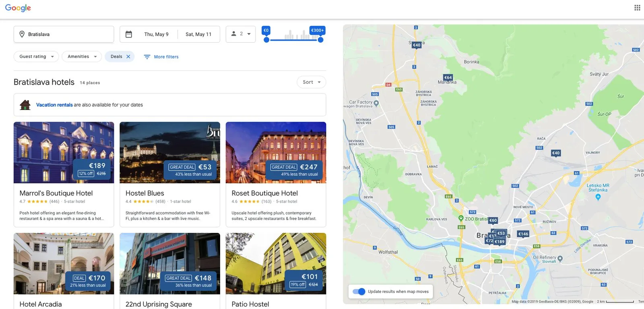Click the Google logo

coord(18,8)
